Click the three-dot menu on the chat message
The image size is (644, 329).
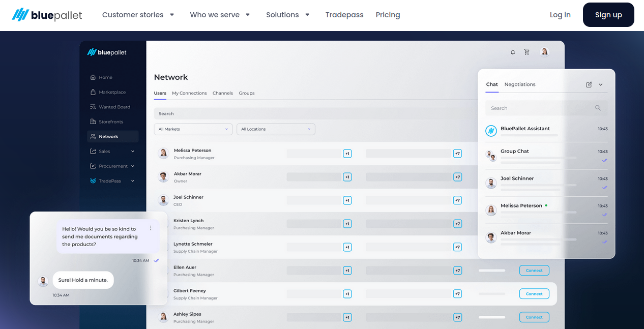click(x=151, y=228)
